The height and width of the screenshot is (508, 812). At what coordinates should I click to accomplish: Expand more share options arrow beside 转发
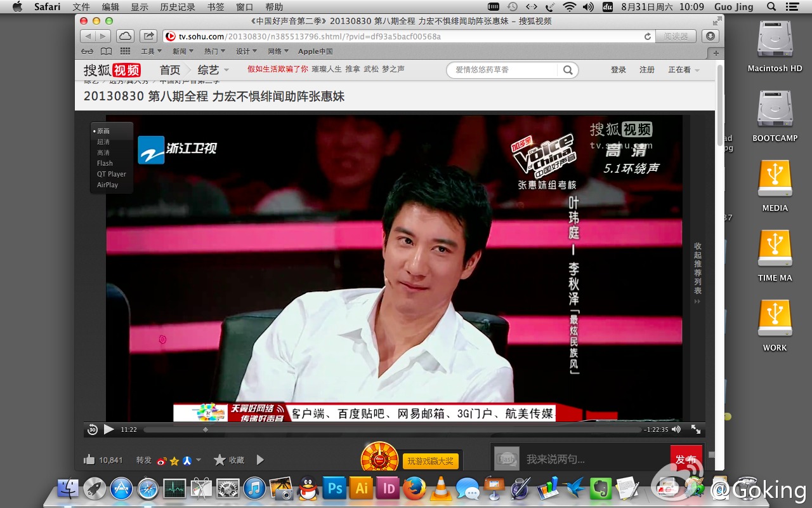click(199, 460)
